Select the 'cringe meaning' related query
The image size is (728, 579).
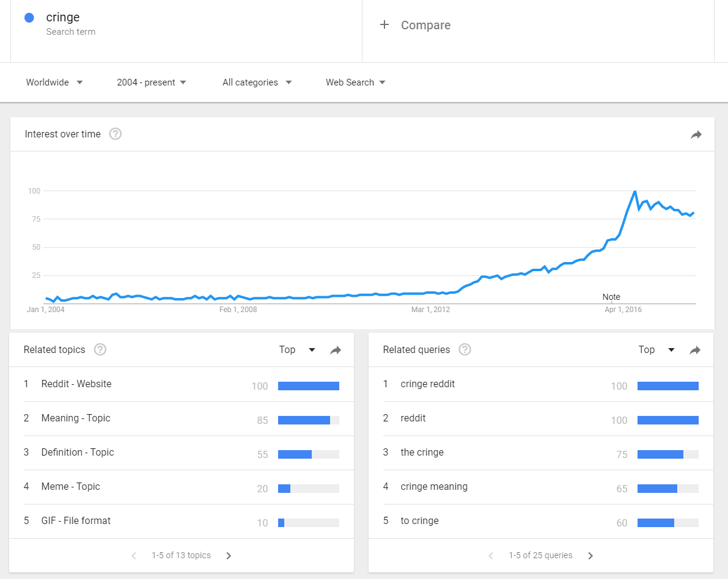(x=434, y=487)
